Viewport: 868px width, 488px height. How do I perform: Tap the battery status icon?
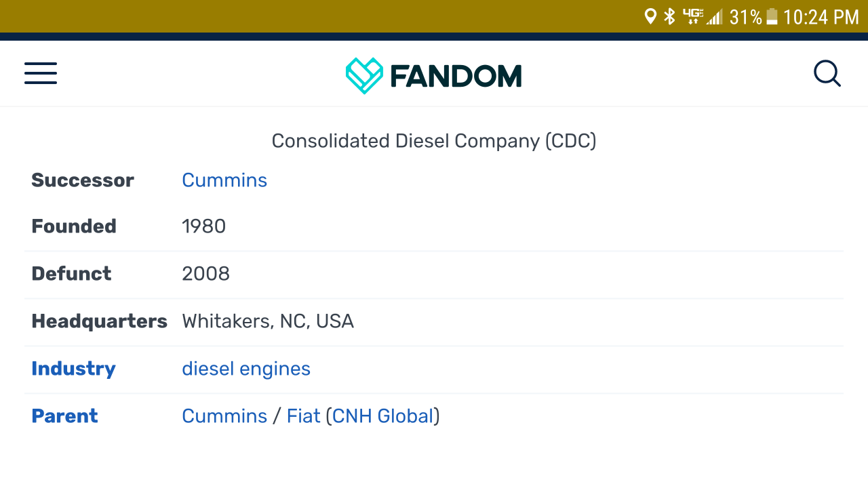(772, 16)
